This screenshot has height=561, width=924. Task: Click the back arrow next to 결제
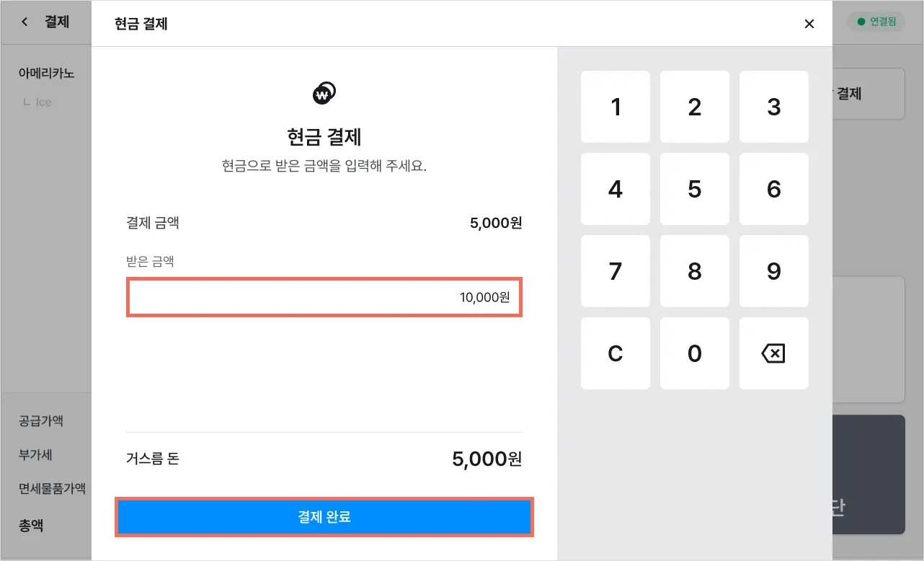pos(25,22)
